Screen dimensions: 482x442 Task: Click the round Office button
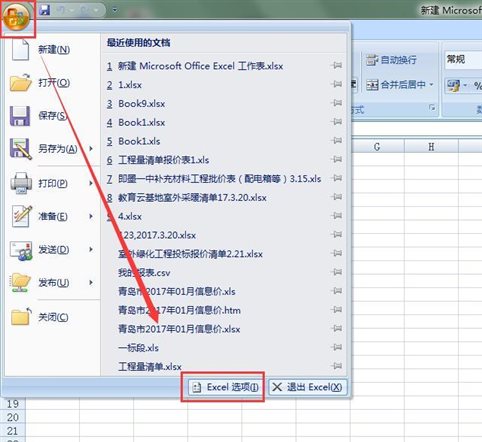click(x=17, y=17)
